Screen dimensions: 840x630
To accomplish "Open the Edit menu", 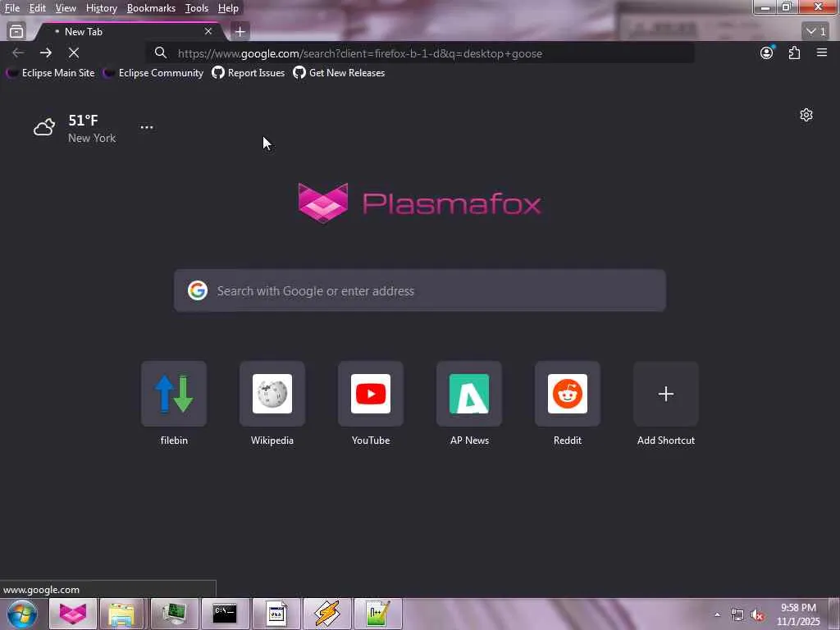I will point(37,8).
